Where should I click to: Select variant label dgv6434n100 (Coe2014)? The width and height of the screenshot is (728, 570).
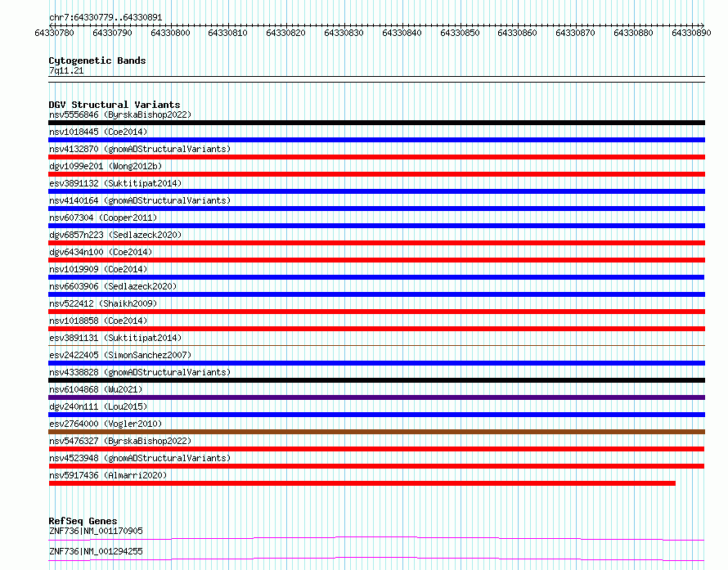coord(101,252)
